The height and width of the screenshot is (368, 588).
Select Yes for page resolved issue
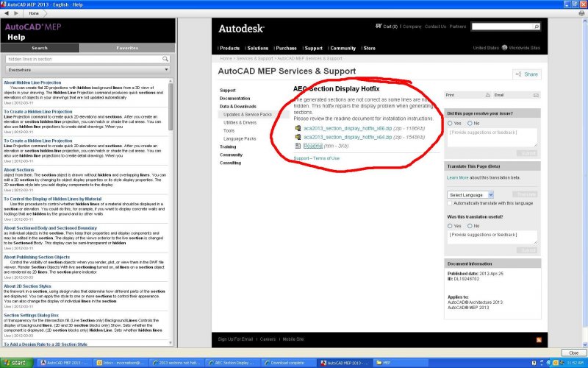[x=450, y=123]
